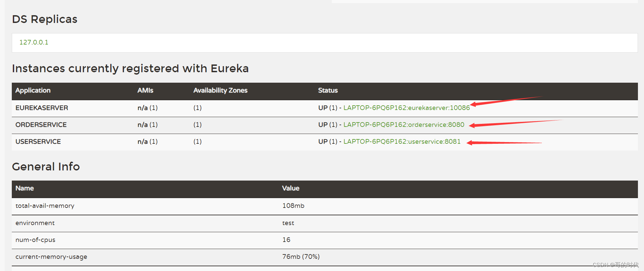Click the General Info heading
Viewport: 644px width, 271px height.
pos(46,167)
